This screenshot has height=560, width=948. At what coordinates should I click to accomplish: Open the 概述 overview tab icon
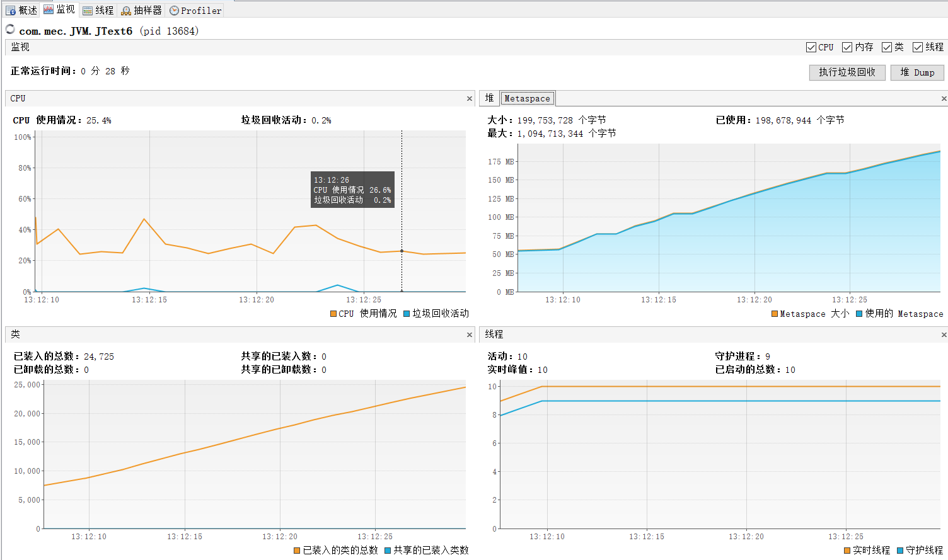click(x=11, y=9)
